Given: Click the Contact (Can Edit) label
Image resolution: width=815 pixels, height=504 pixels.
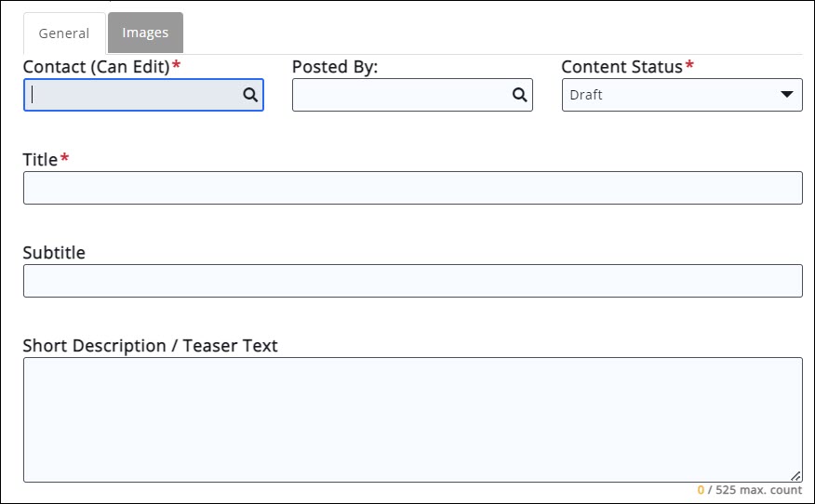Looking at the screenshot, I should pos(96,67).
